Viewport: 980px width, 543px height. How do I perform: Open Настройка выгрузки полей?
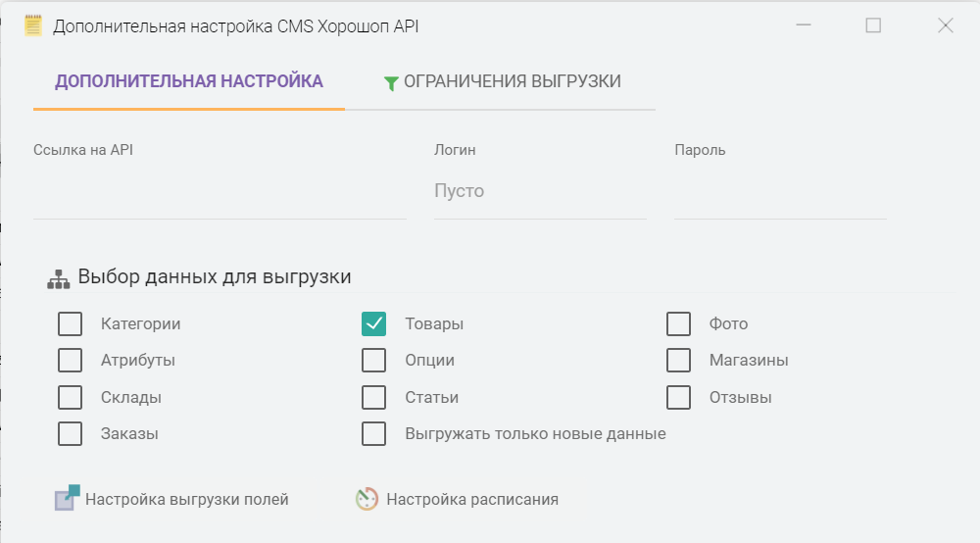(186, 499)
